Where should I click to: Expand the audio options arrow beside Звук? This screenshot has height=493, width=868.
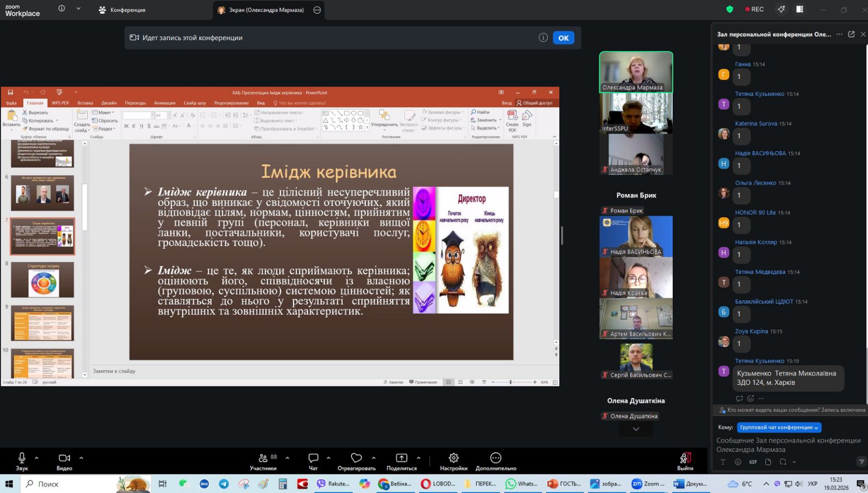coord(36,458)
